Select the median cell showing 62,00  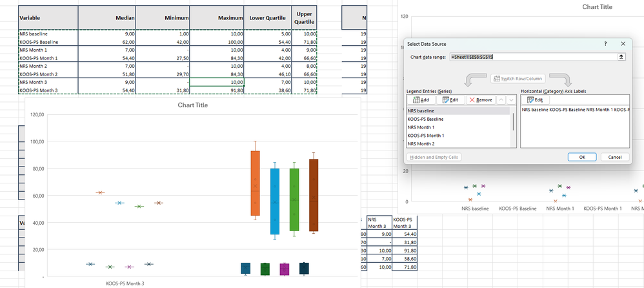click(106, 42)
